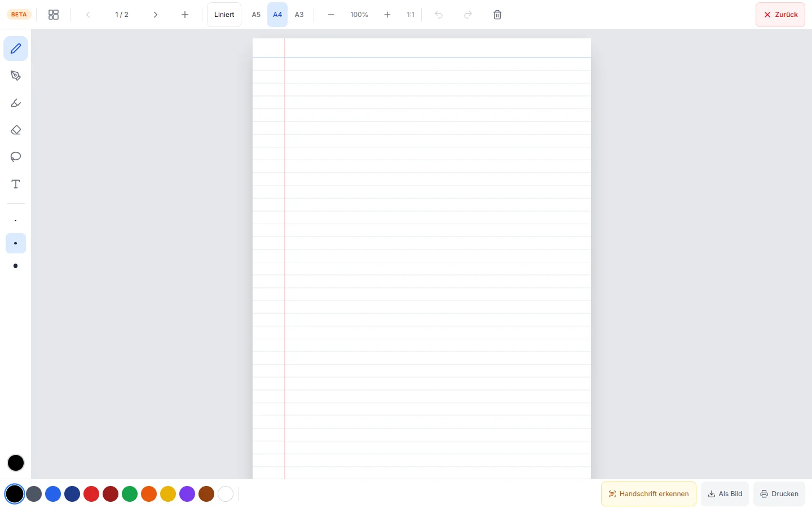Open the current color indicator circle

pyautogui.click(x=16, y=463)
